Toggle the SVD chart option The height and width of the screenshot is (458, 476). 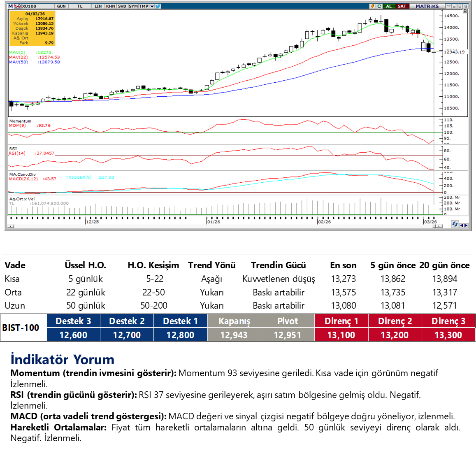[x=122, y=6]
